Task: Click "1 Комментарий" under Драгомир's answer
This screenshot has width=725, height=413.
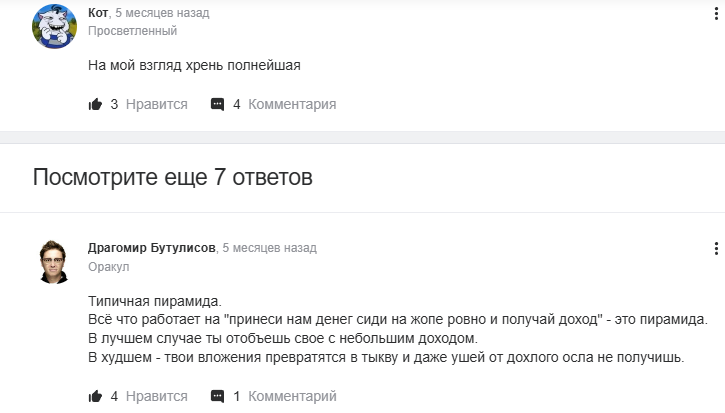Action: click(284, 396)
